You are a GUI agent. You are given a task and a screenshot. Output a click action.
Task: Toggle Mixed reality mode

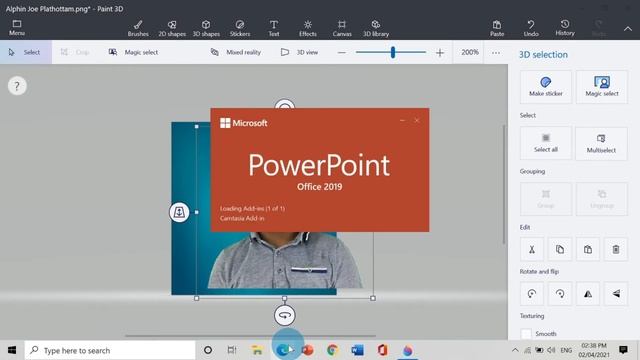pyautogui.click(x=236, y=52)
